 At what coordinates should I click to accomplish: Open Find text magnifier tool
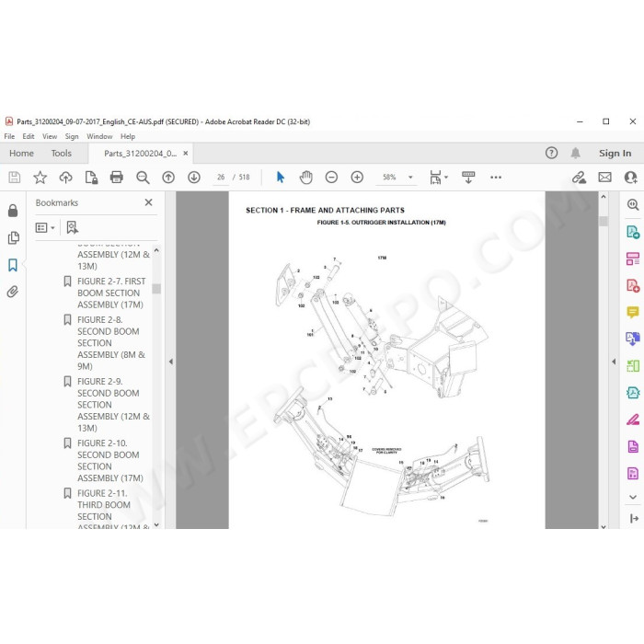pos(143,178)
